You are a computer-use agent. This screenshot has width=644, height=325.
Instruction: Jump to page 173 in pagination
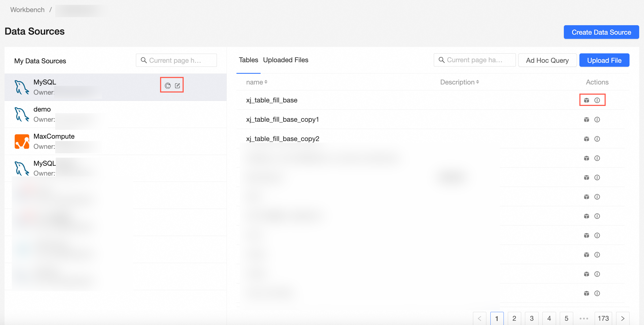[603, 318]
